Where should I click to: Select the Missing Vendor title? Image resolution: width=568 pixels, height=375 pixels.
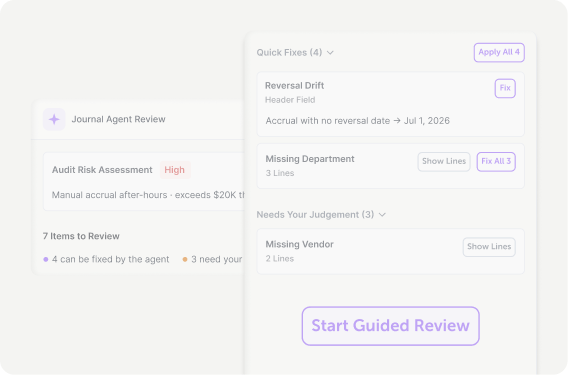click(x=300, y=244)
